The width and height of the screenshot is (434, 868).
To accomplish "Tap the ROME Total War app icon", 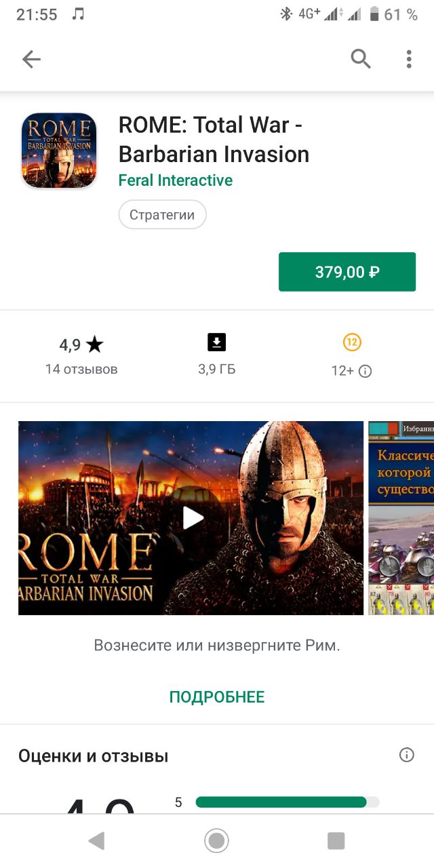I will click(59, 151).
